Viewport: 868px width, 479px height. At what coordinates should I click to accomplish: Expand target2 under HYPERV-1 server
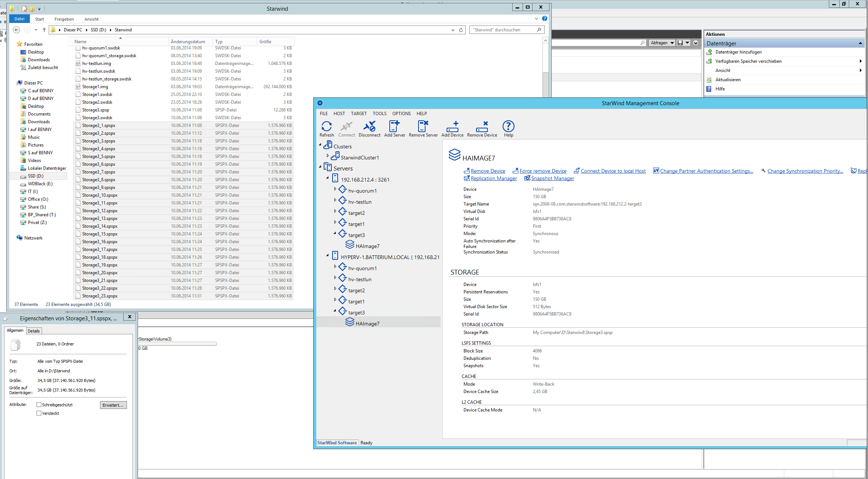click(x=335, y=289)
